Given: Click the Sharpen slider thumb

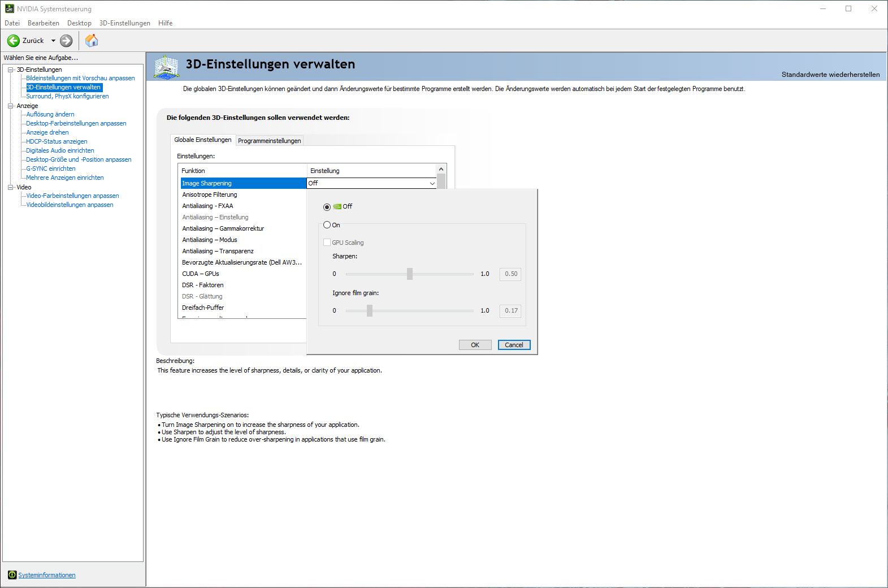Looking at the screenshot, I should pos(410,274).
